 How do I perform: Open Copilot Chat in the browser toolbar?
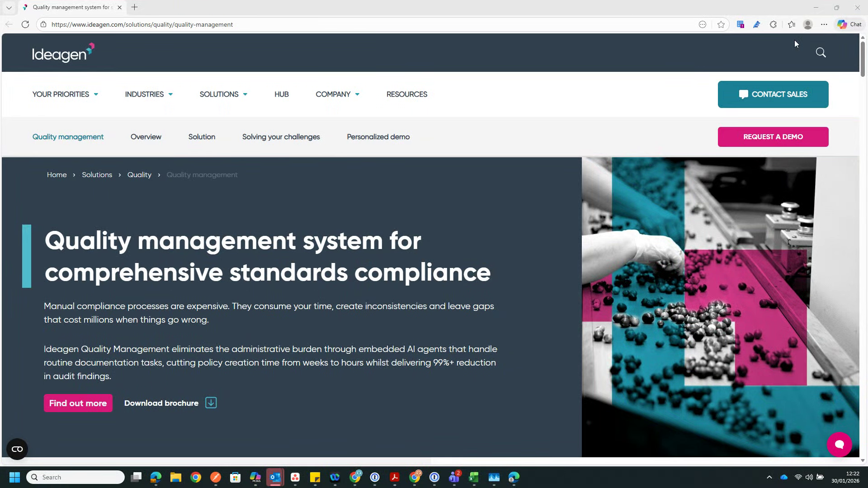[849, 24]
